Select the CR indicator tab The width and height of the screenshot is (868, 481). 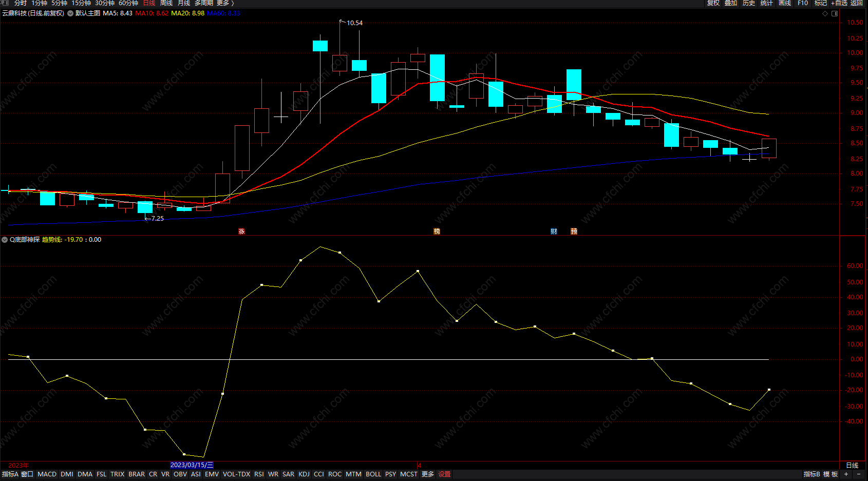153,474
